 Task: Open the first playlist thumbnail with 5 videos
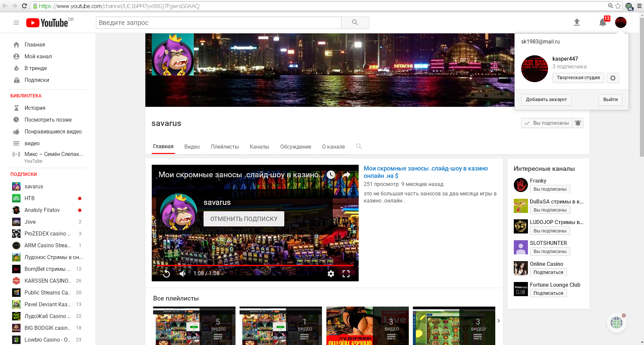pos(194,326)
